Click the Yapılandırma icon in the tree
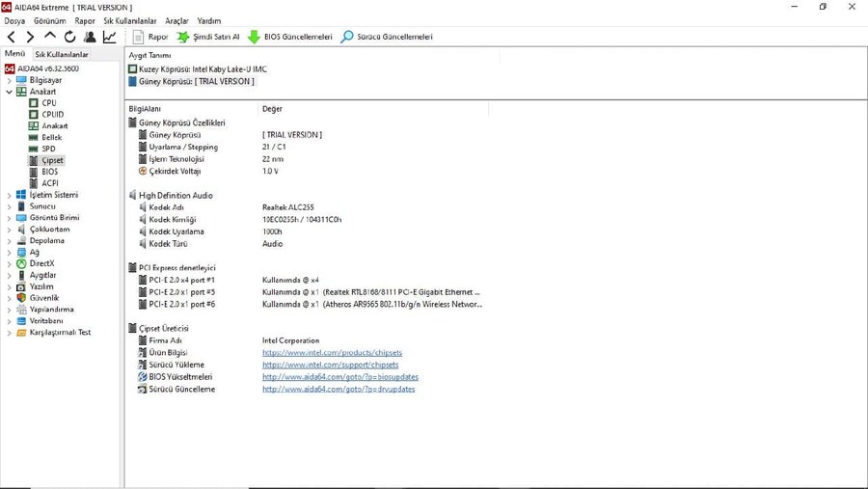The width and height of the screenshot is (868, 489). point(21,310)
